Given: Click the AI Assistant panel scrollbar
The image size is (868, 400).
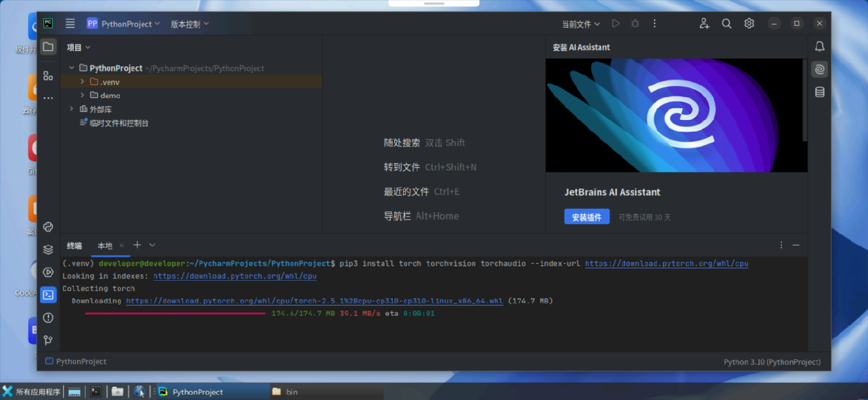Looking at the screenshot, I should [x=805, y=100].
